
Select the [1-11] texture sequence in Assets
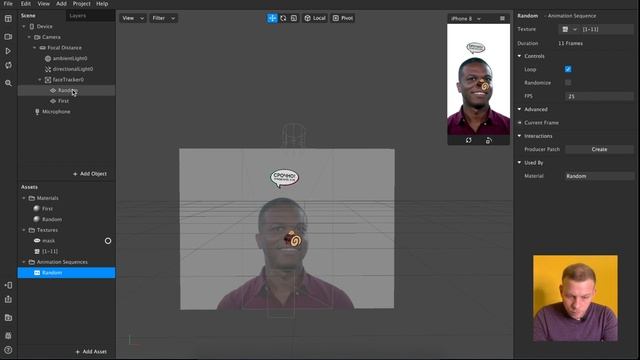pos(50,251)
